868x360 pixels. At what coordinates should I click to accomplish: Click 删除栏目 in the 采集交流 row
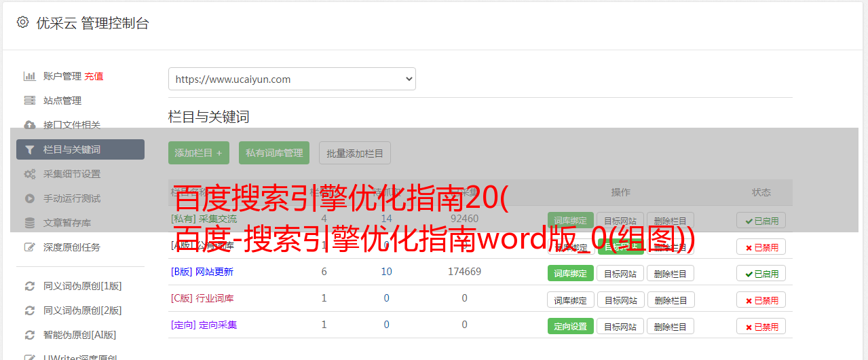pyautogui.click(x=671, y=220)
